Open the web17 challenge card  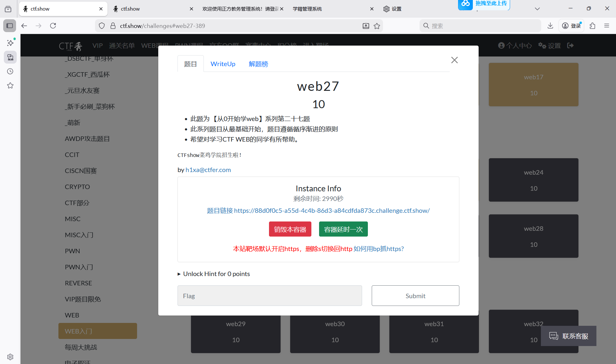point(534,84)
